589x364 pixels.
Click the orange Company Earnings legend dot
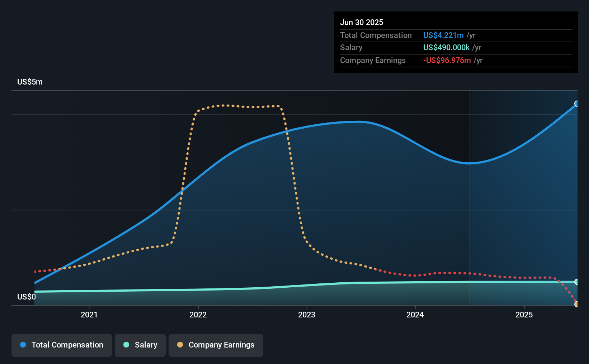click(180, 345)
